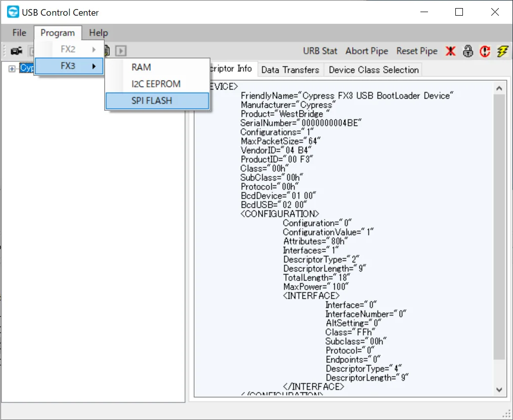Click the Product="WestBridge" line

point(285,114)
